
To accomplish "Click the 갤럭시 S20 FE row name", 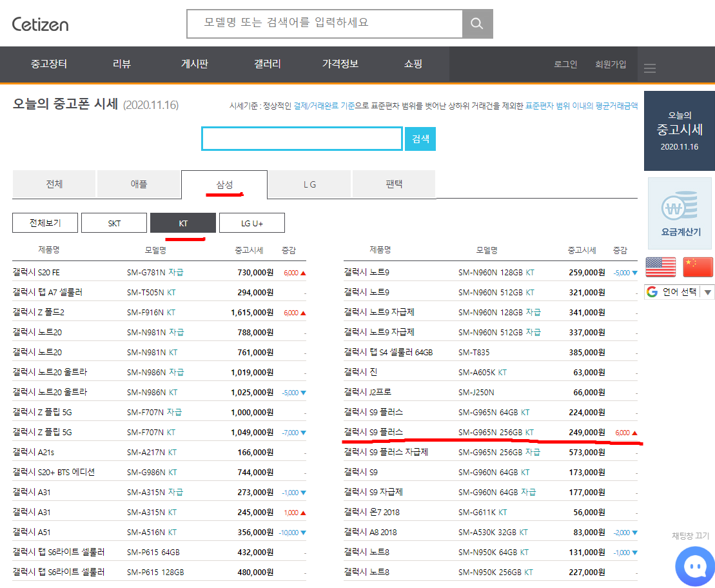I will (x=36, y=272).
